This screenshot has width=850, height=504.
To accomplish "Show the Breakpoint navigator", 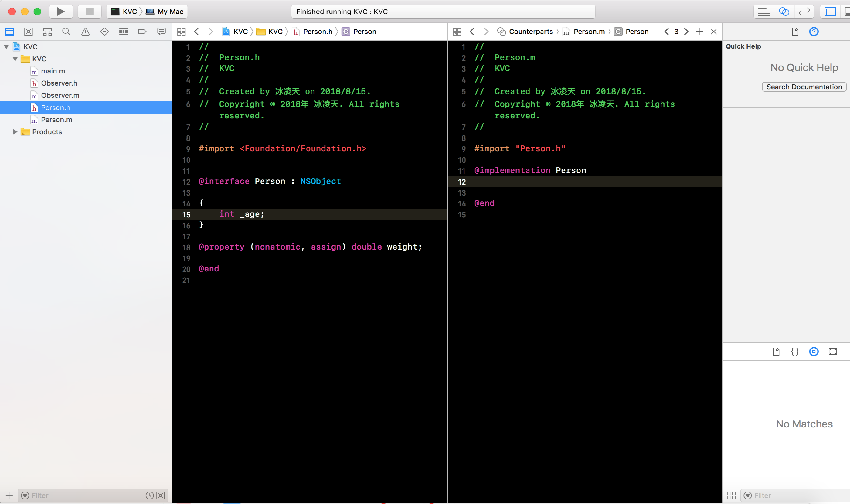I will tap(142, 32).
